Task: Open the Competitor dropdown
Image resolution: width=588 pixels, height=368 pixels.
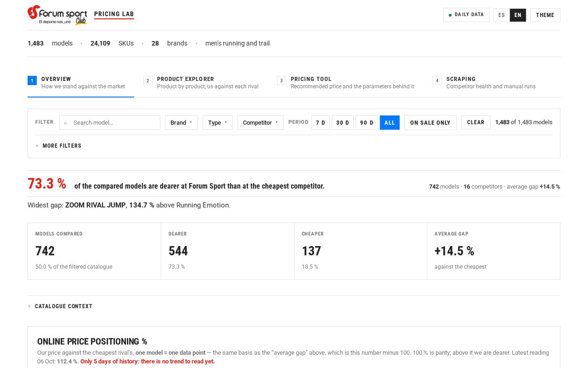Action: 260,122
